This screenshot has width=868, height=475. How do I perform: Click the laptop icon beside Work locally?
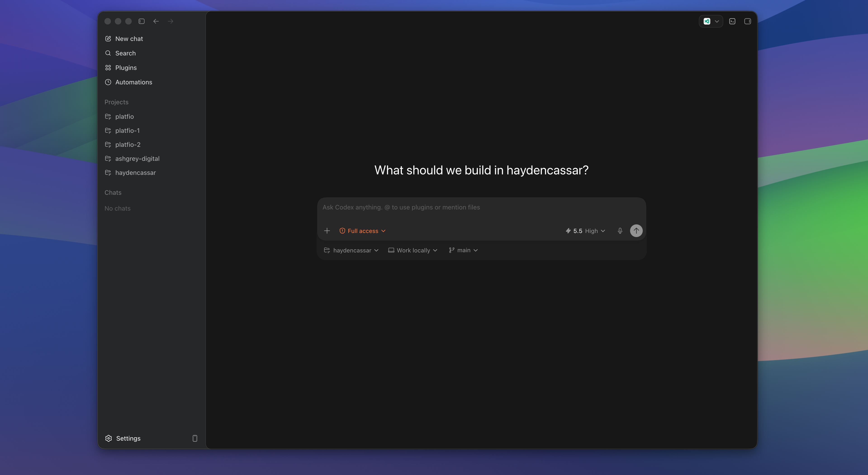coord(391,250)
